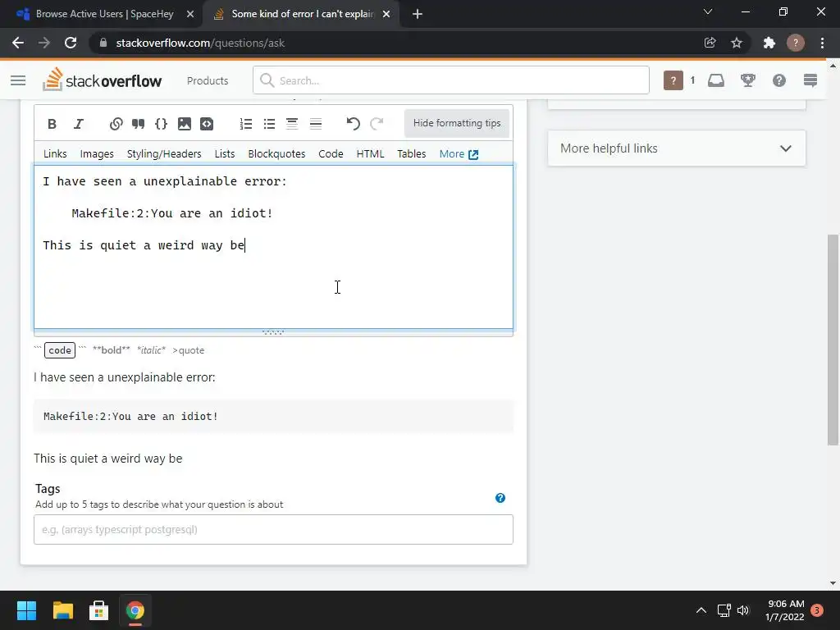Open the Lists formatting tips tab
This screenshot has width=840, height=630.
tap(225, 153)
